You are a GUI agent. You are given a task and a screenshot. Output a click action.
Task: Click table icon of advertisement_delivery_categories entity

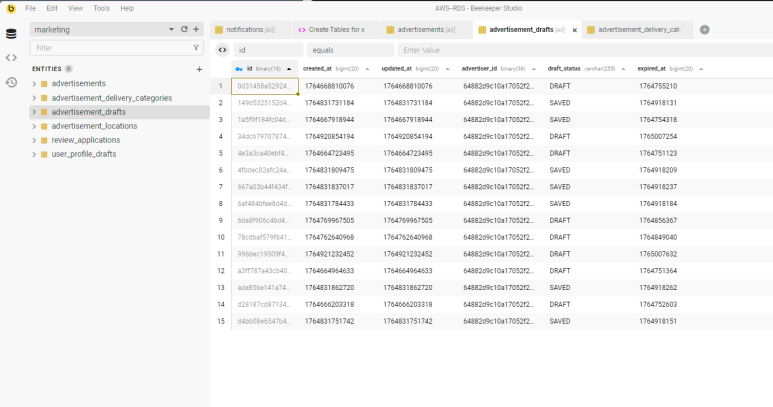(x=44, y=98)
